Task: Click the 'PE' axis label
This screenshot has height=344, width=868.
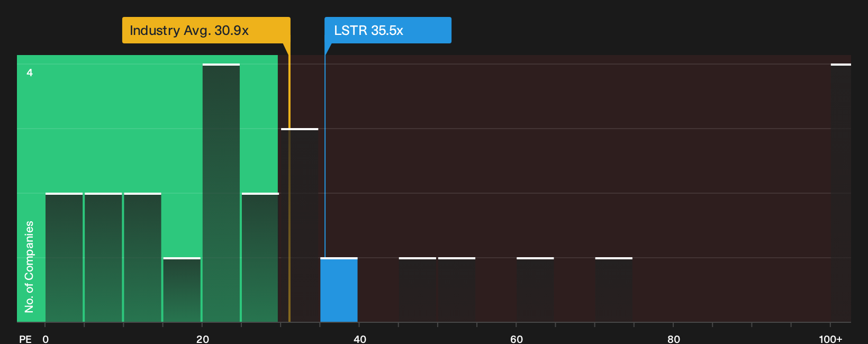Action: tap(25, 339)
